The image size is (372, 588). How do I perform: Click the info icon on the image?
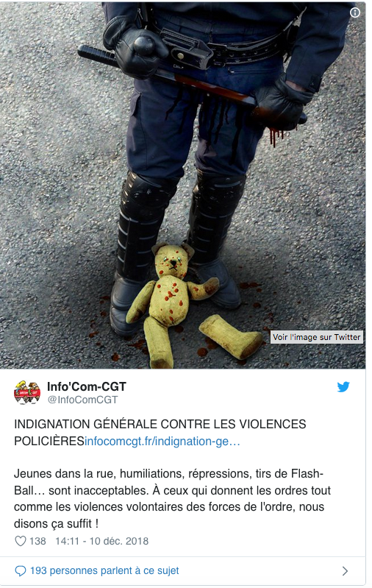coord(355,13)
